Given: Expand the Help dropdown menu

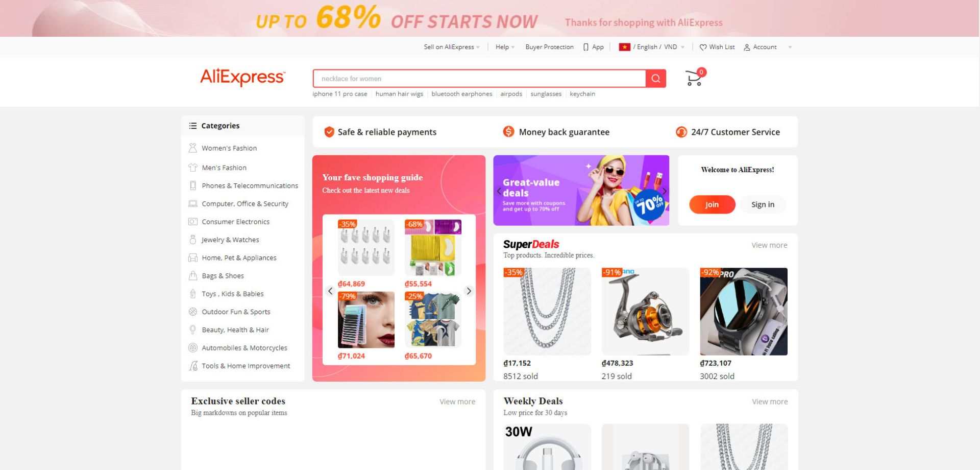Looking at the screenshot, I should 505,47.
